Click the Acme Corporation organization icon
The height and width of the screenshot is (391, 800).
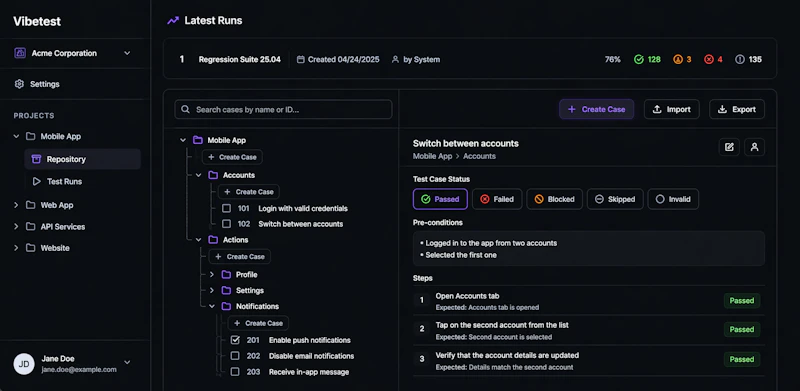coord(20,53)
